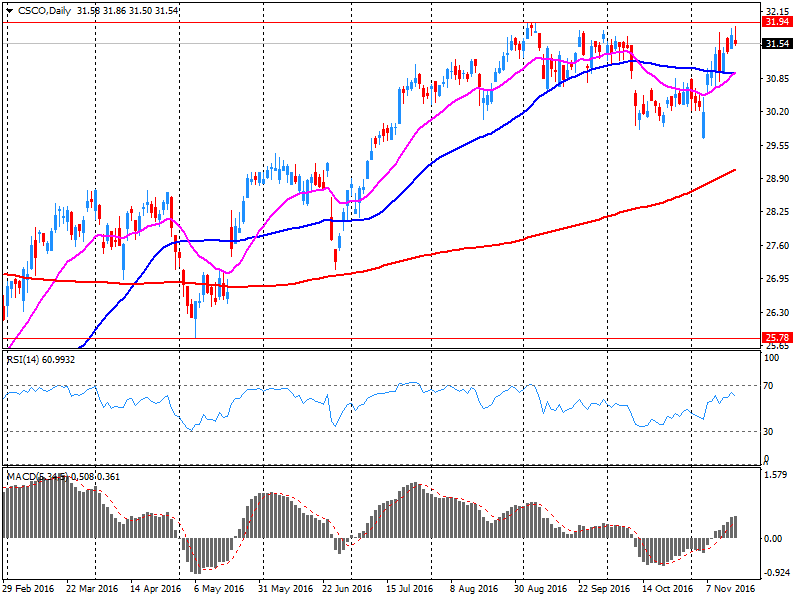The width and height of the screenshot is (800, 600).
Task: Click the 27.60 price axis value
Action: (x=778, y=245)
